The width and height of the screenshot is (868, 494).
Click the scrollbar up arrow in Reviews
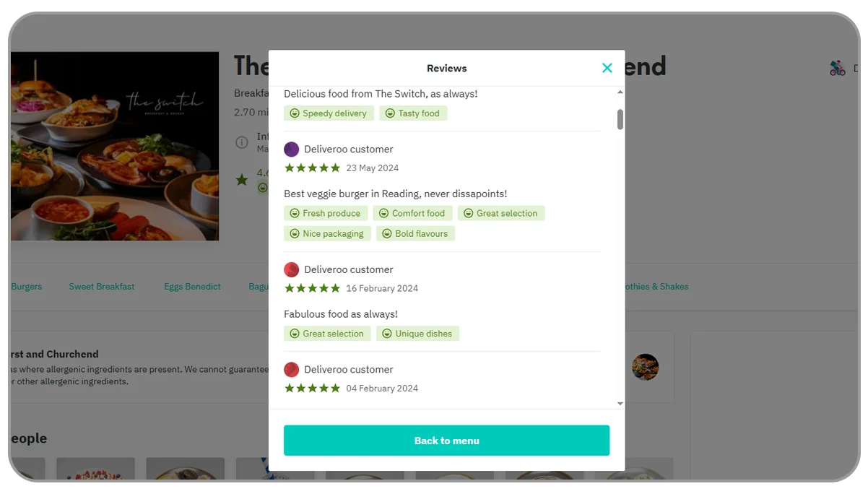tap(620, 92)
